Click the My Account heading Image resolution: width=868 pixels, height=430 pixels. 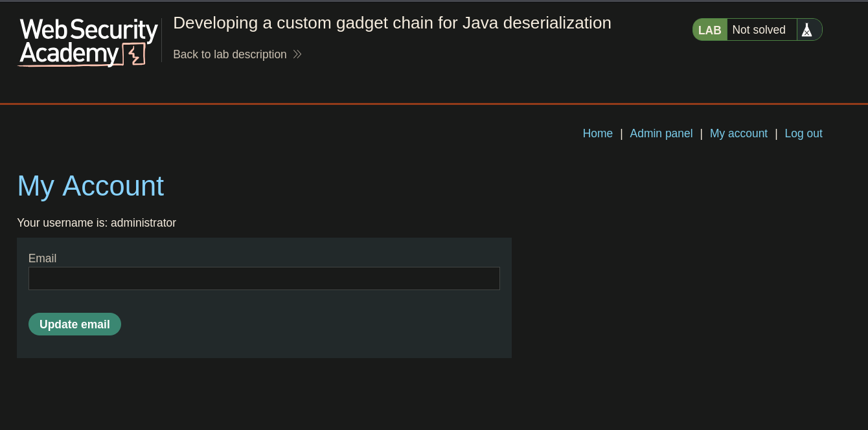[x=91, y=186]
